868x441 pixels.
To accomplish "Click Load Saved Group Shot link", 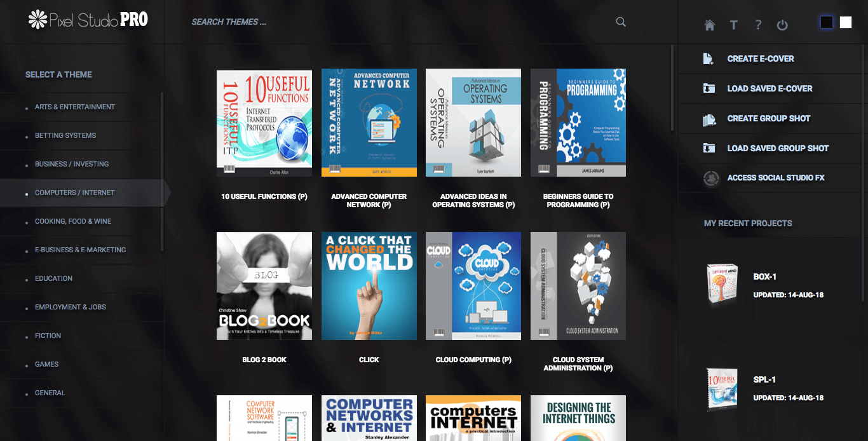I will point(778,148).
